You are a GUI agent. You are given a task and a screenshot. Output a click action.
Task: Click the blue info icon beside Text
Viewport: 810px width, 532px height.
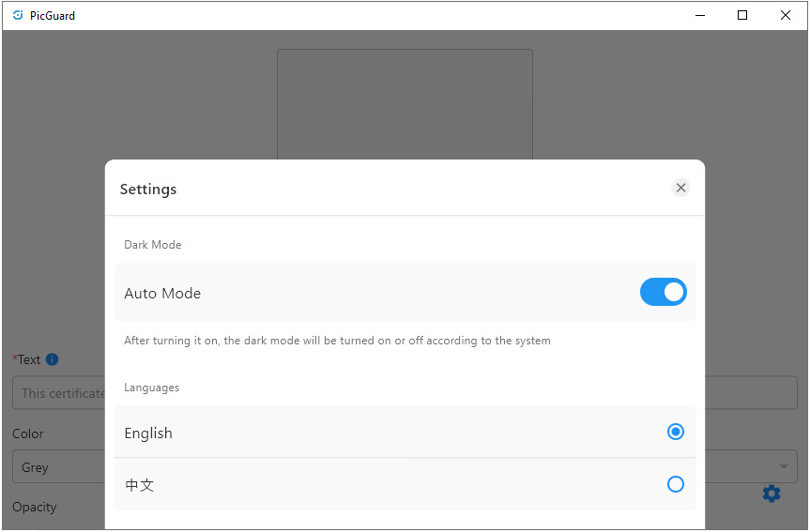pos(53,359)
